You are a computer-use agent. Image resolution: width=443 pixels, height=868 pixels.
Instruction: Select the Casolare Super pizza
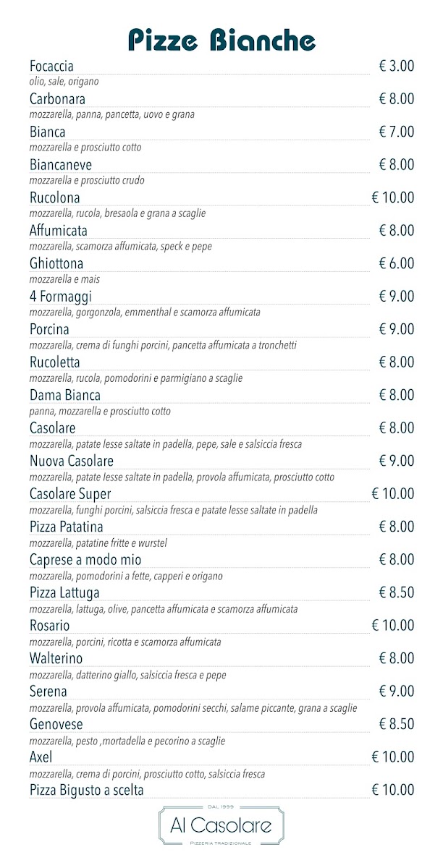pyautogui.click(x=70, y=494)
